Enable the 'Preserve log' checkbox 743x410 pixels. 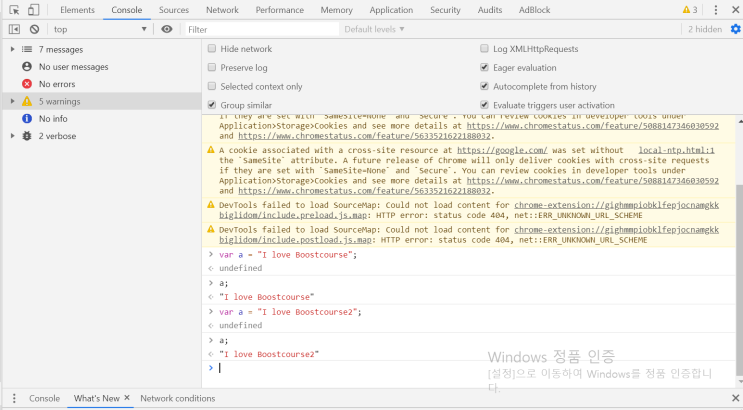point(212,67)
